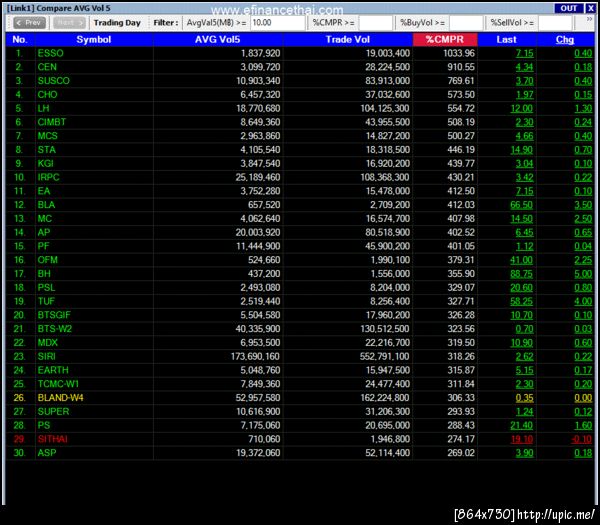Close the Compare AVG Vol 5 window
600x525 pixels.
coord(590,8)
